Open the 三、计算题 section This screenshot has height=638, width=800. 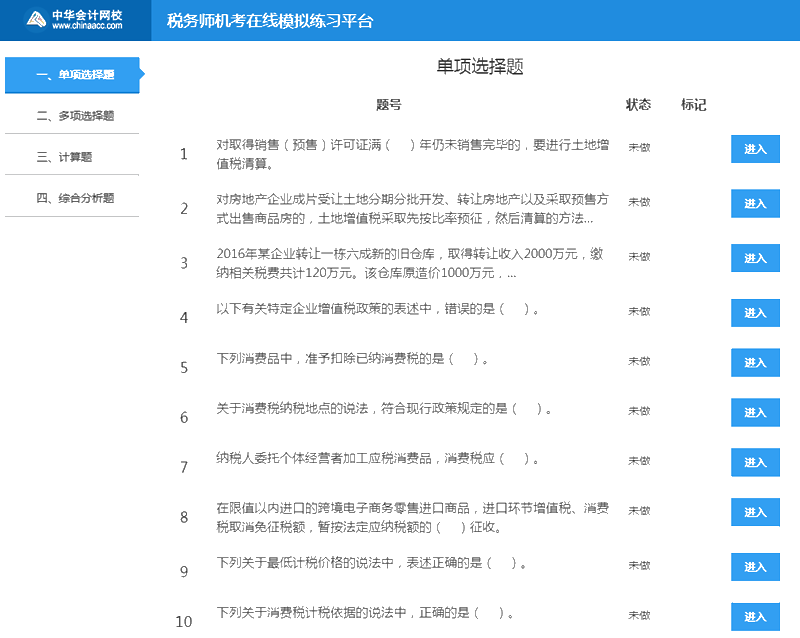click(x=71, y=156)
